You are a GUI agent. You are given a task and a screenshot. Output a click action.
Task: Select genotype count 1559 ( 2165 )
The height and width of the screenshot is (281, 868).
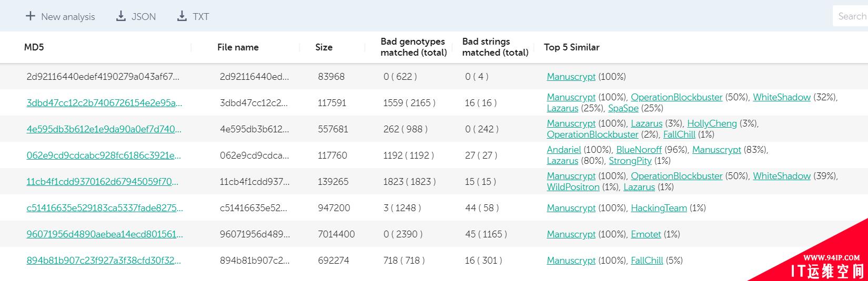(409, 103)
